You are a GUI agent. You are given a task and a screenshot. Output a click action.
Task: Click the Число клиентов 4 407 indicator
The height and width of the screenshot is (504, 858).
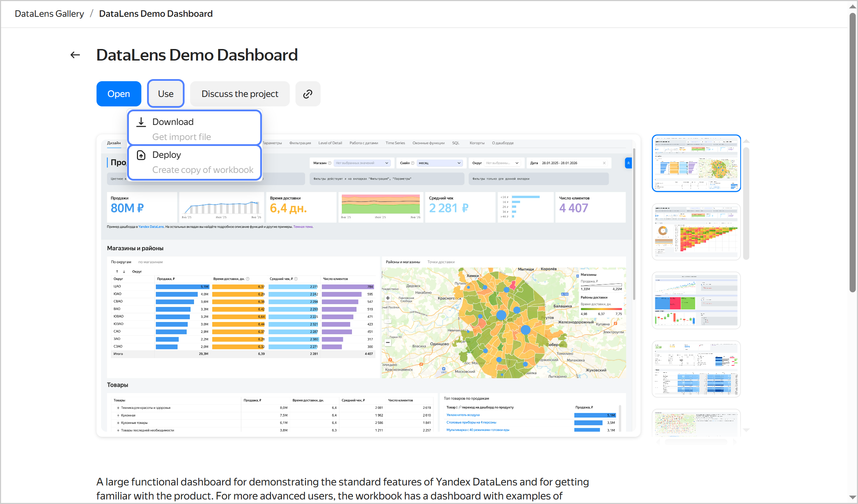pos(590,207)
